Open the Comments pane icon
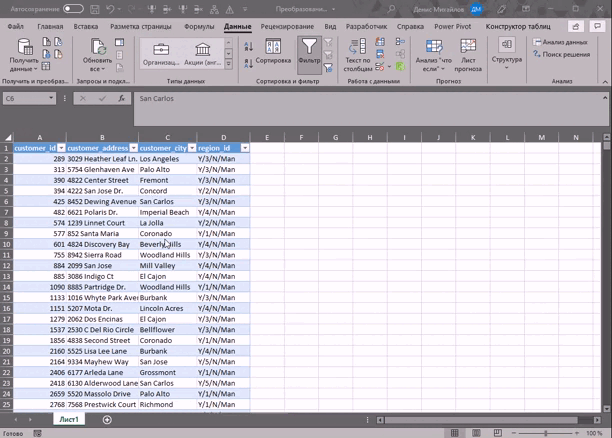 [597, 26]
